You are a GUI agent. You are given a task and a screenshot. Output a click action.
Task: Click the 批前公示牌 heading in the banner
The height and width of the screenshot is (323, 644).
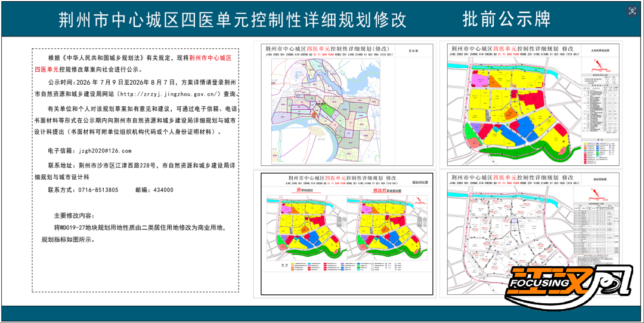[506, 19]
